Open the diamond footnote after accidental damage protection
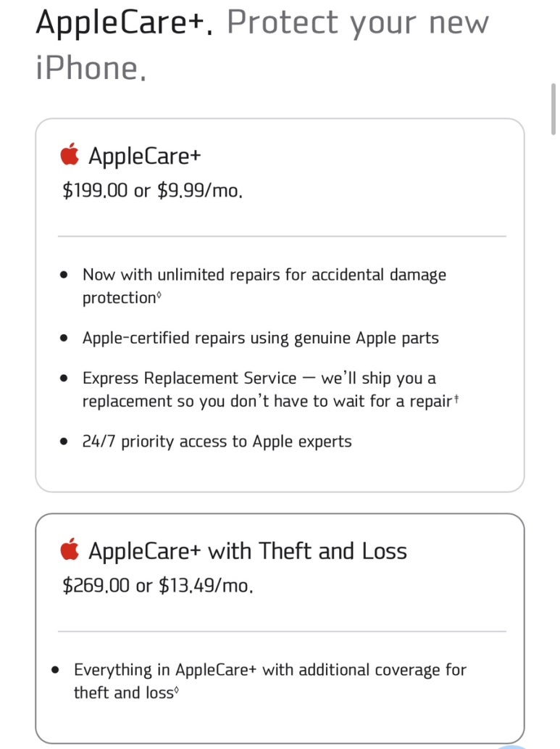 pos(159,296)
